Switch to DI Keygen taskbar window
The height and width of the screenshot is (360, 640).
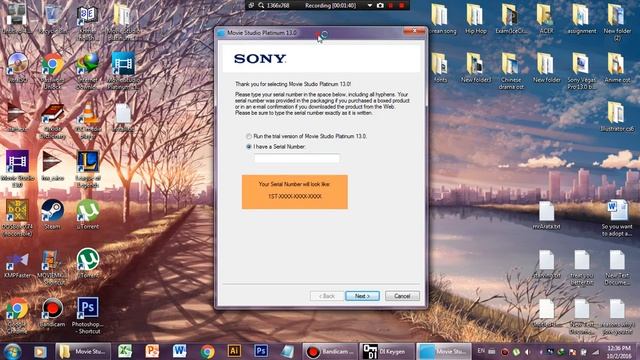coord(386,351)
